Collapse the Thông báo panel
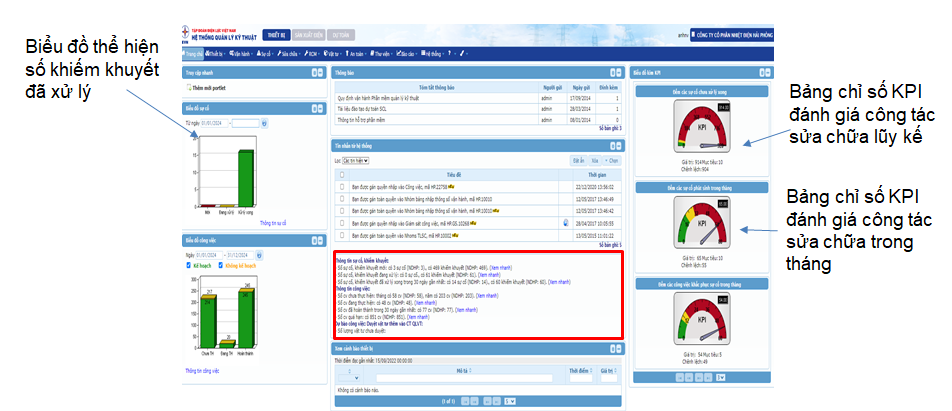This screenshot has width=952, height=411. click(x=618, y=73)
